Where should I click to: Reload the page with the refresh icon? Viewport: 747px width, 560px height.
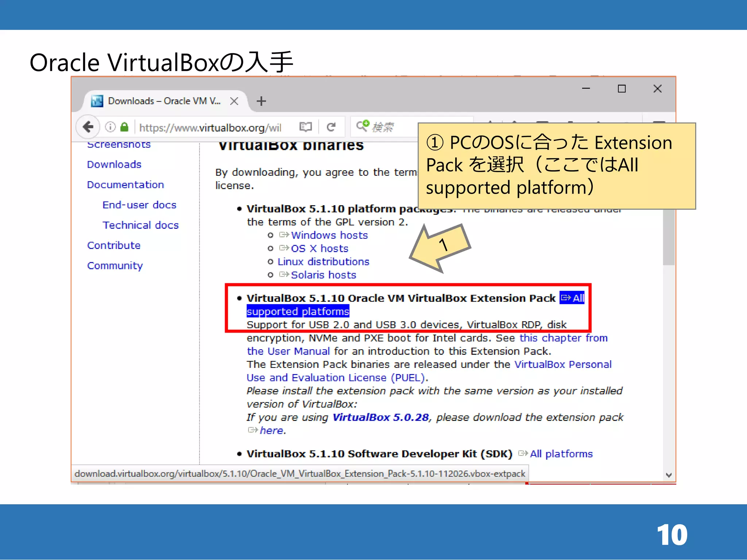331,127
